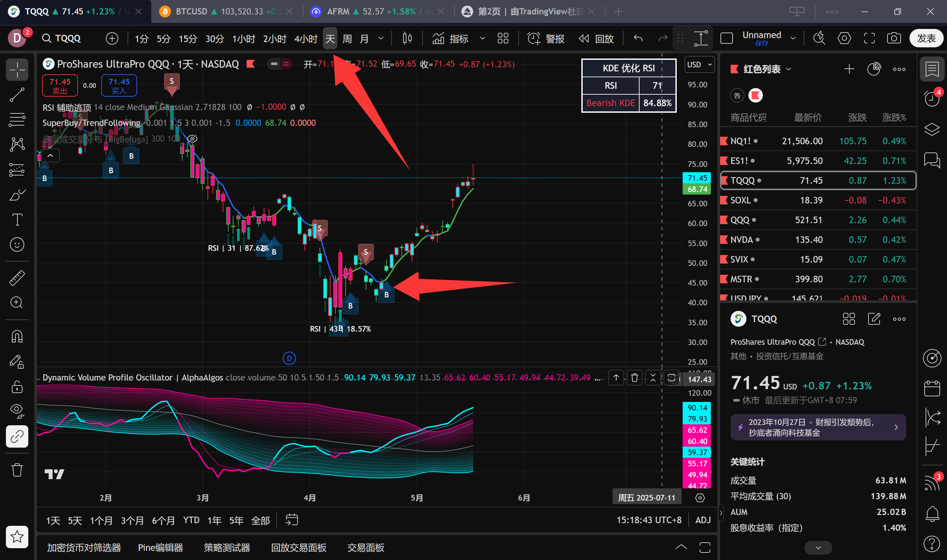Start 回放 bar replay
This screenshot has width=947, height=560.
click(x=596, y=38)
